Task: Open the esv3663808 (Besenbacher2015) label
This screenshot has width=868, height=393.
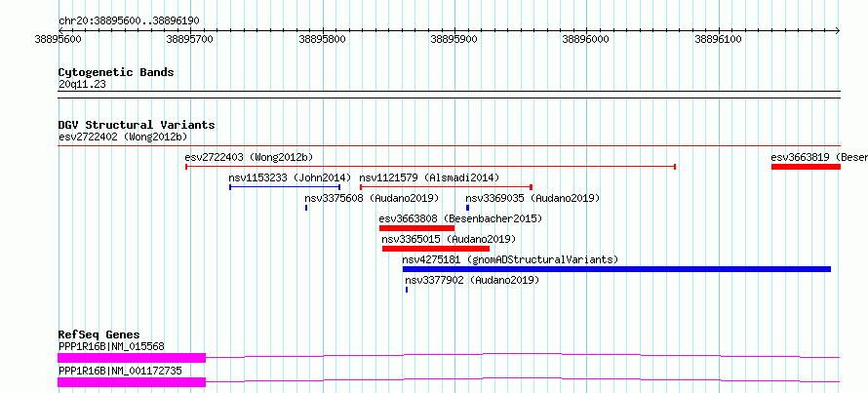Action: pyautogui.click(x=460, y=218)
